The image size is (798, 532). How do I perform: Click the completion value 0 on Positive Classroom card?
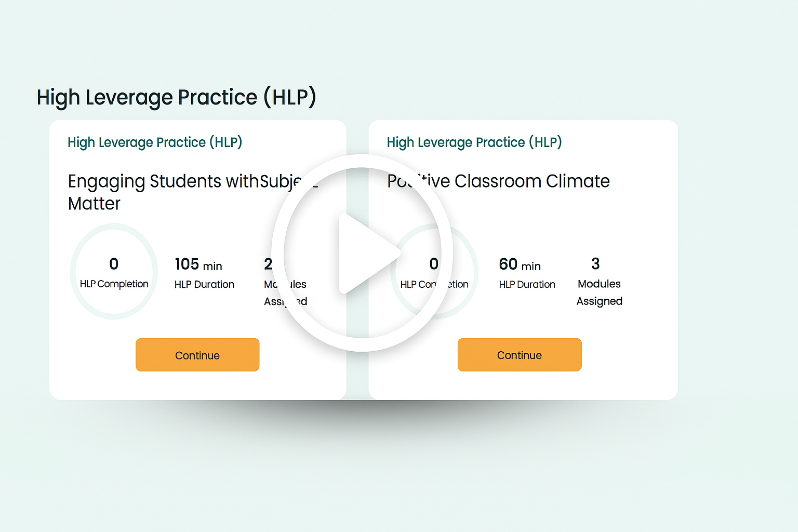[x=434, y=264]
